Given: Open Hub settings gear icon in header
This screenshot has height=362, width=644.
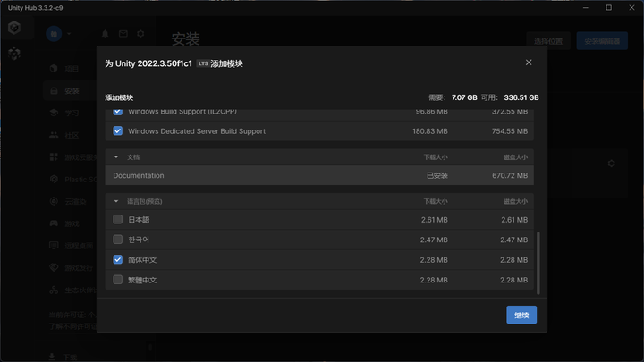Looking at the screenshot, I should 140,34.
